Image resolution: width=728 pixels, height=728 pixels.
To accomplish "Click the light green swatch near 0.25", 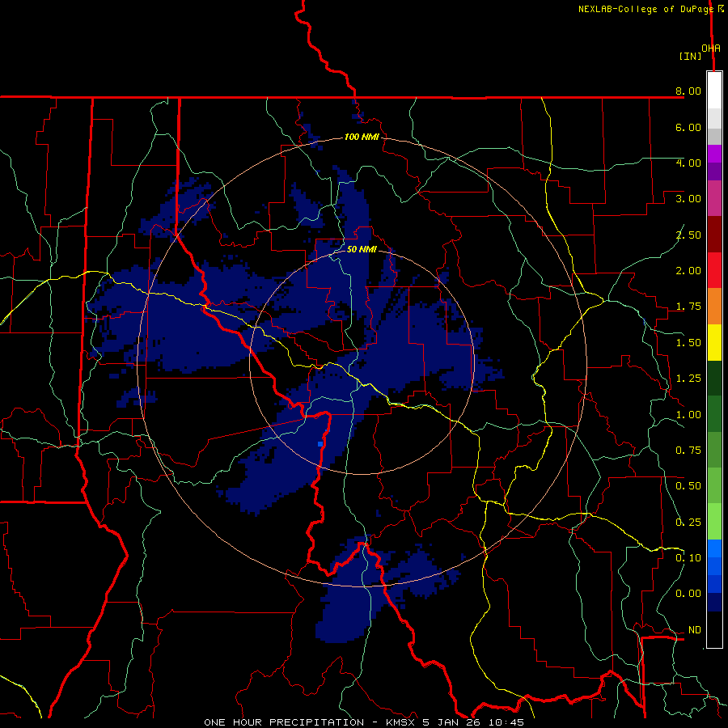I will [x=714, y=522].
